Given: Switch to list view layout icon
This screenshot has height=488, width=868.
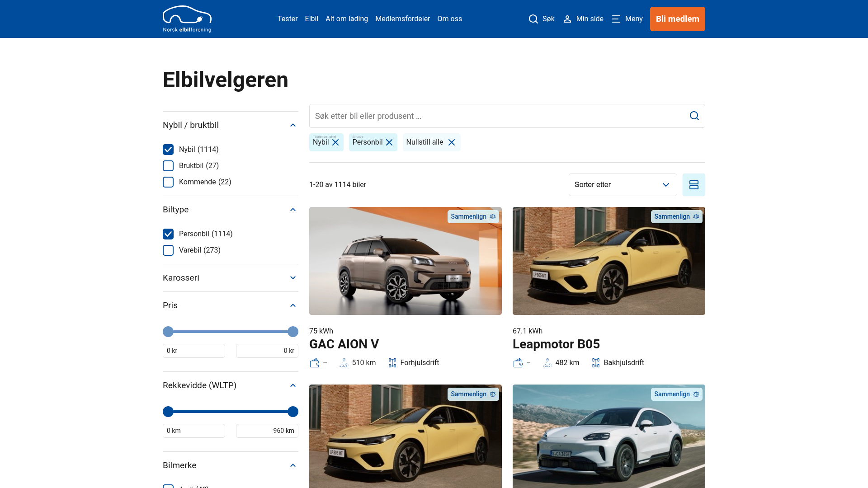Looking at the screenshot, I should [x=694, y=185].
